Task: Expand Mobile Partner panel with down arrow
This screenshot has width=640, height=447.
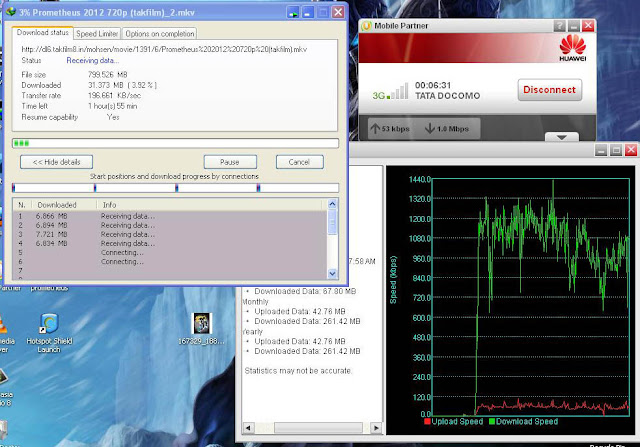Action: [562, 137]
